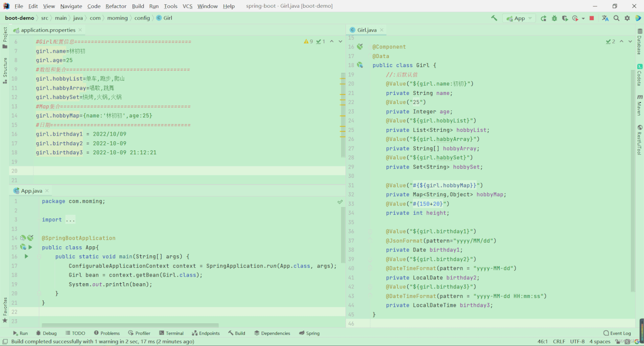Expand the collapsed import statement in App.java
644x346 pixels.
[x=70, y=220]
